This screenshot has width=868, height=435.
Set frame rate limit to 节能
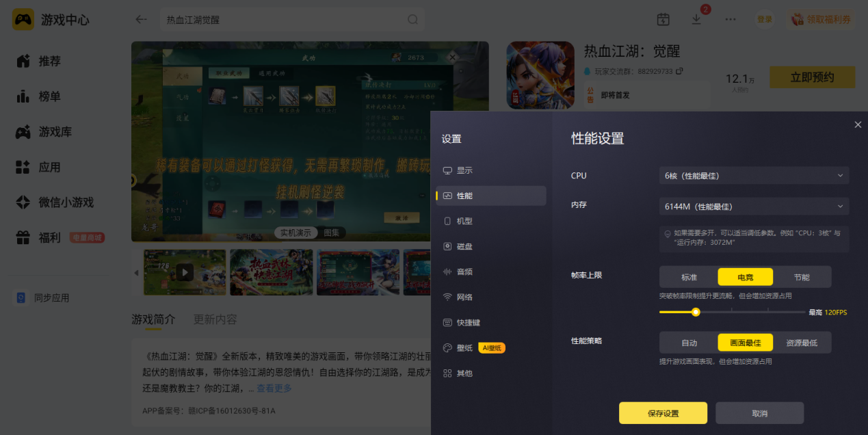point(802,277)
